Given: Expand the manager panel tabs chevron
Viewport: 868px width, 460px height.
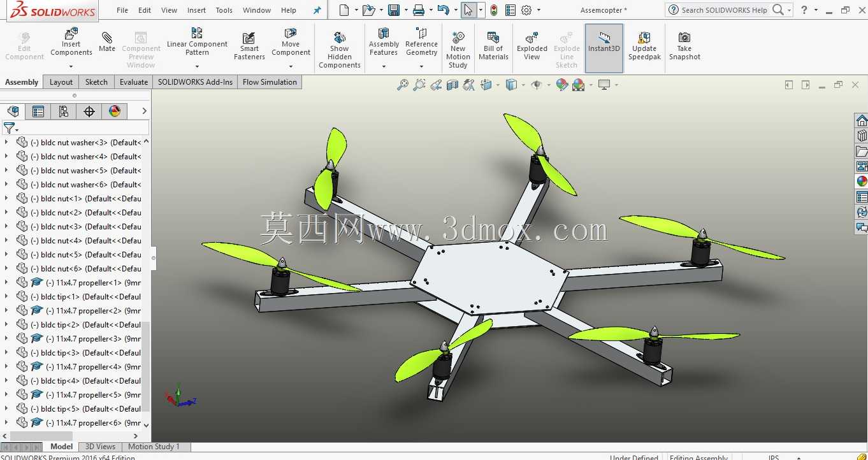Looking at the screenshot, I should [144, 111].
